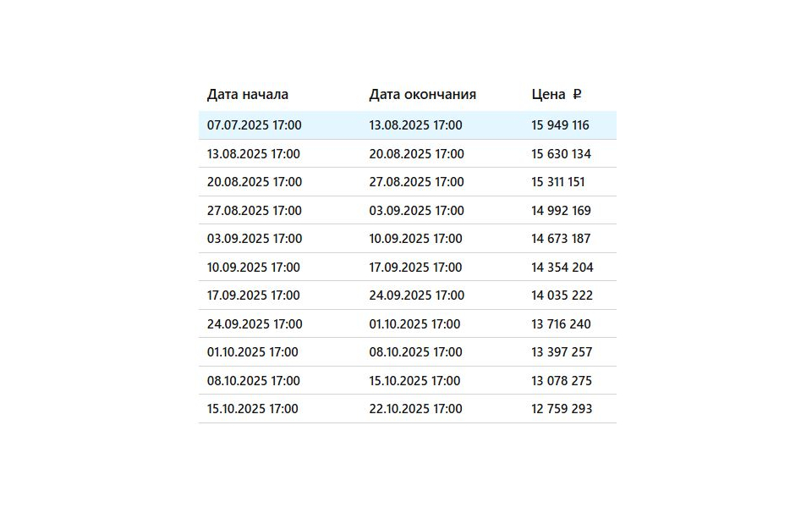Screen dimensions: 812x508
Task: Click end date 03.09.2025 17:00
Action: tap(416, 211)
